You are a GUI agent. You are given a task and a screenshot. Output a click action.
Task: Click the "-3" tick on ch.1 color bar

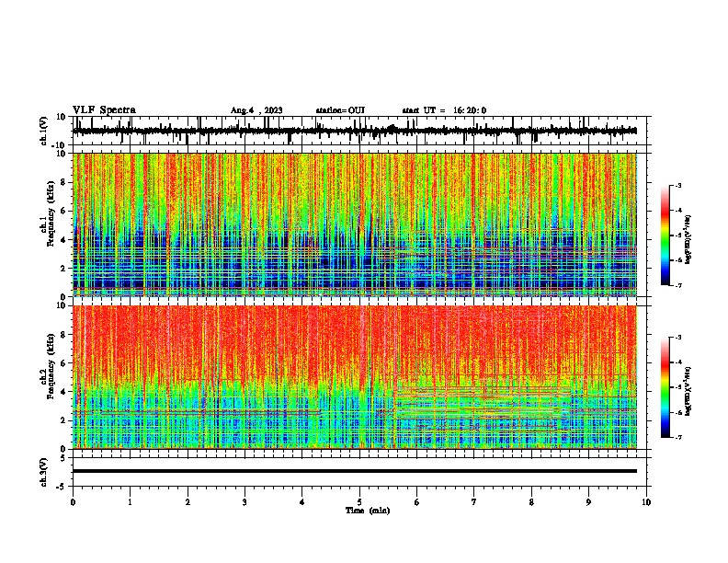677,185
